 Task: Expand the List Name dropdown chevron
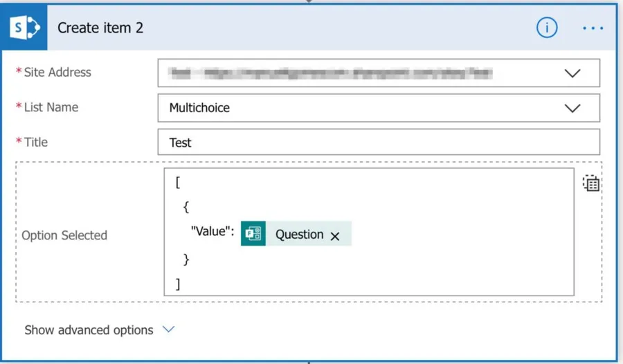pos(572,108)
